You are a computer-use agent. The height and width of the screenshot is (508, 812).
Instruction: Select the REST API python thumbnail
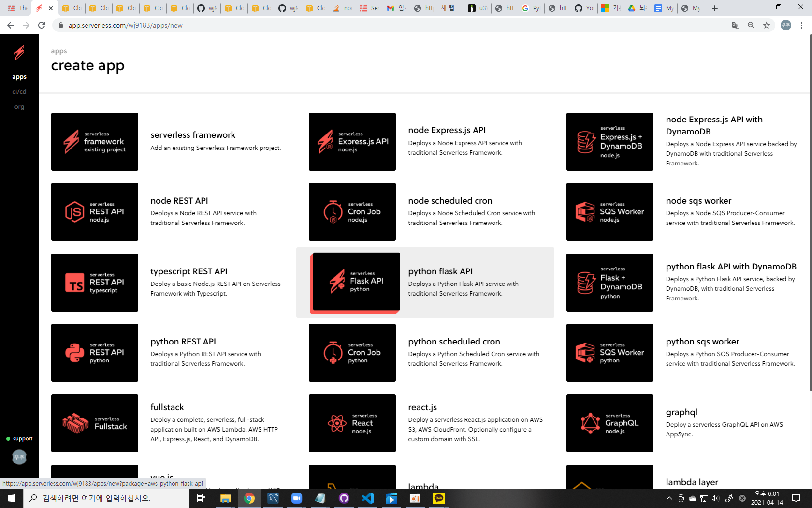(95, 353)
